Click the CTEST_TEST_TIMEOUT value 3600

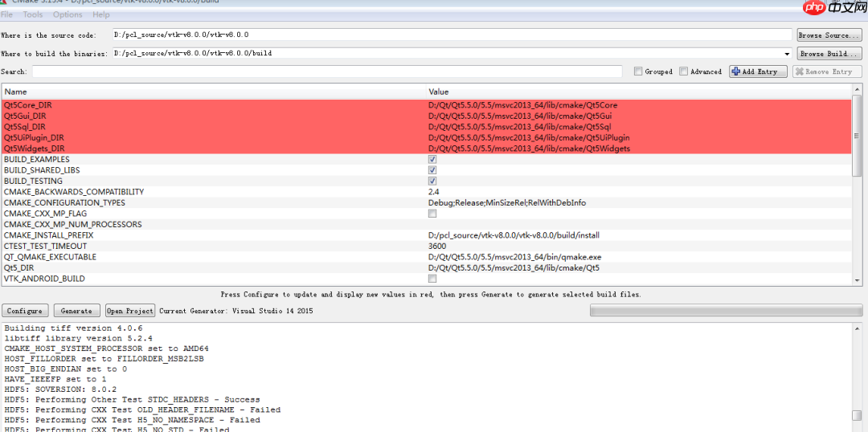[x=436, y=247]
